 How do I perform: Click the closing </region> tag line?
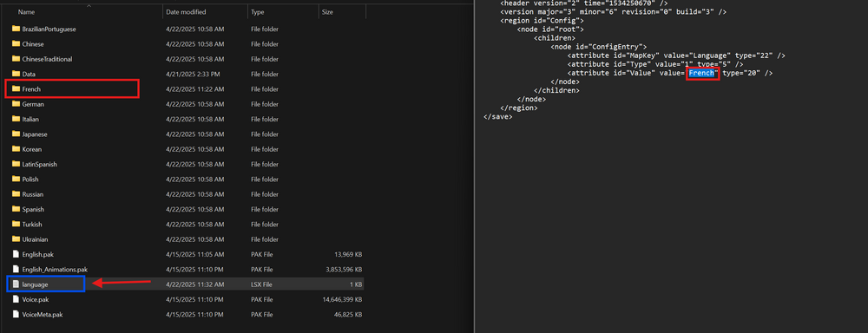[519, 108]
